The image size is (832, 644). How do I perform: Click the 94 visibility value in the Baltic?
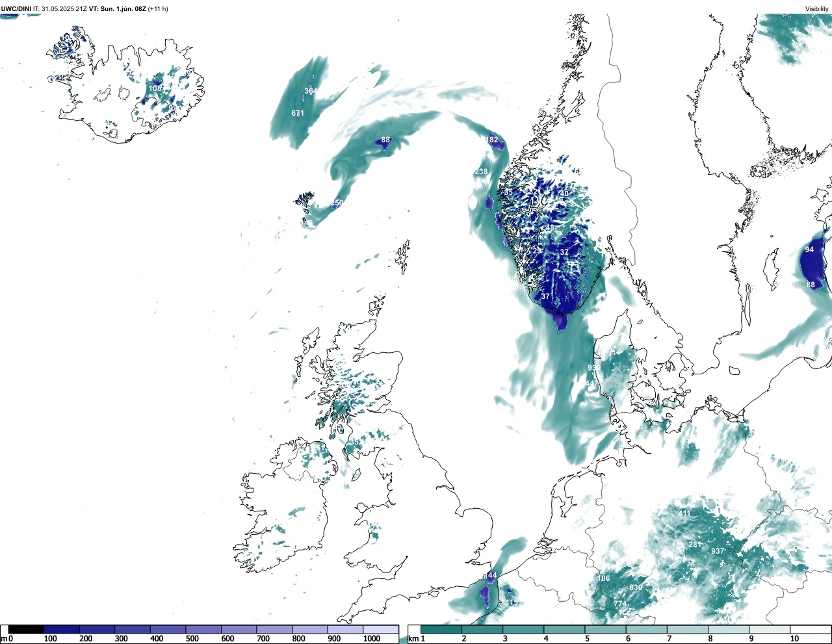809,250
